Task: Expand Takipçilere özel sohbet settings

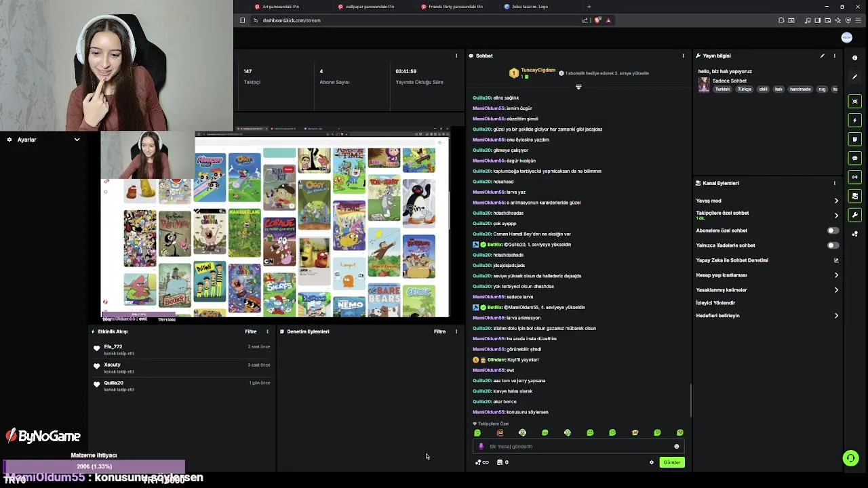Action: click(836, 216)
